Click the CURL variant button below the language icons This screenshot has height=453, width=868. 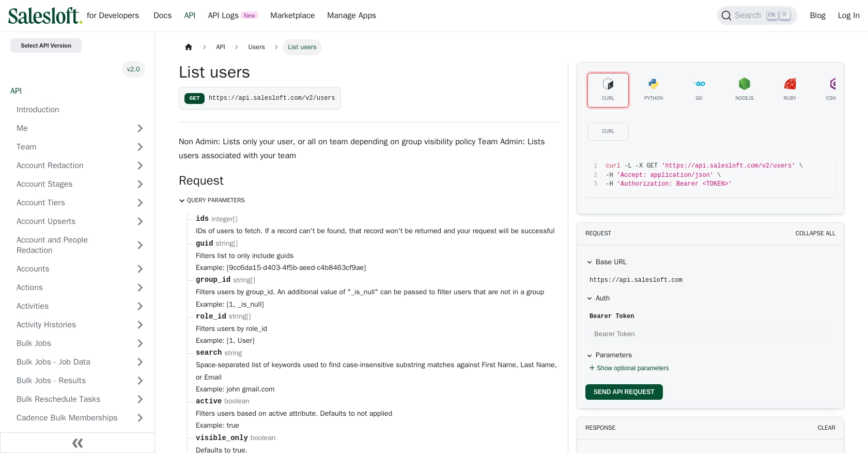point(608,131)
